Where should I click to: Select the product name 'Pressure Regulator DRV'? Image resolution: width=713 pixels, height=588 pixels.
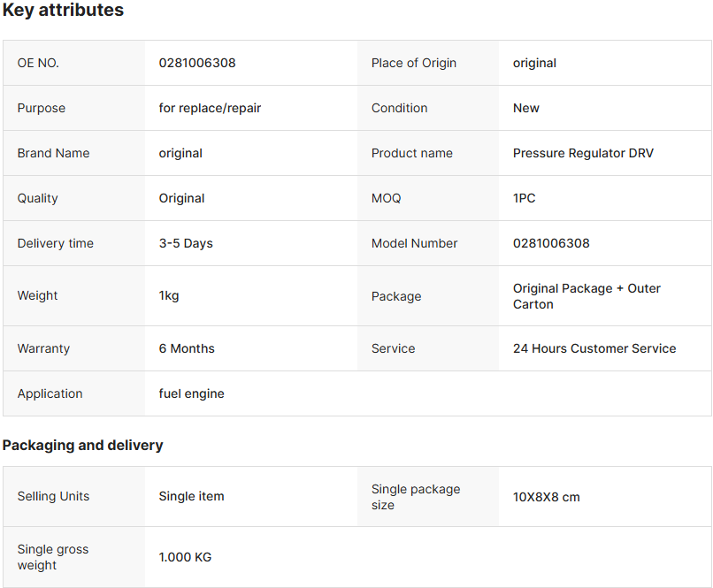coord(583,153)
